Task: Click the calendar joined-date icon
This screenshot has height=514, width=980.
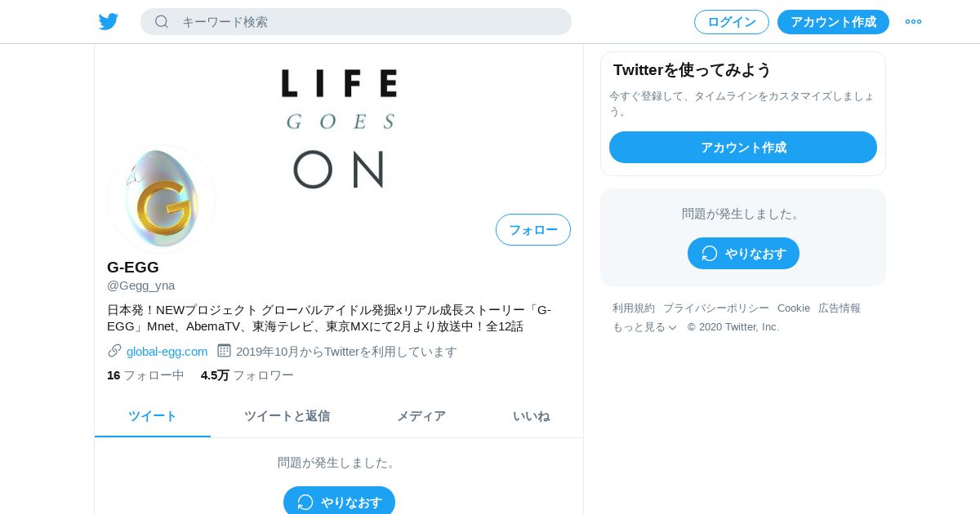Action: [x=224, y=351]
